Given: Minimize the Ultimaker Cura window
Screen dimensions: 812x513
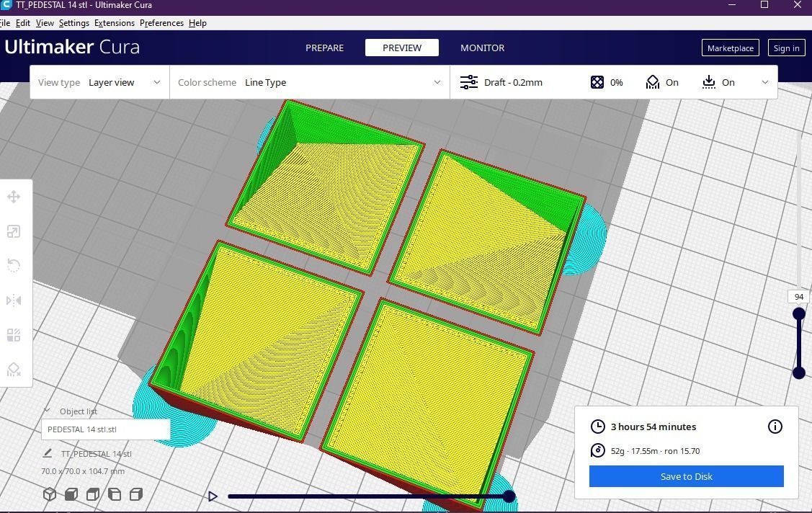Looking at the screenshot, I should click(732, 4).
